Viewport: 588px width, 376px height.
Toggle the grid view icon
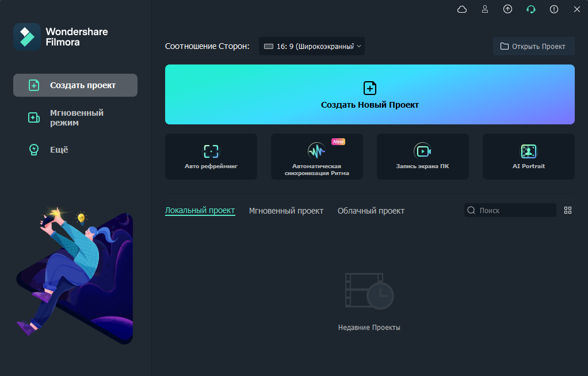pos(568,210)
